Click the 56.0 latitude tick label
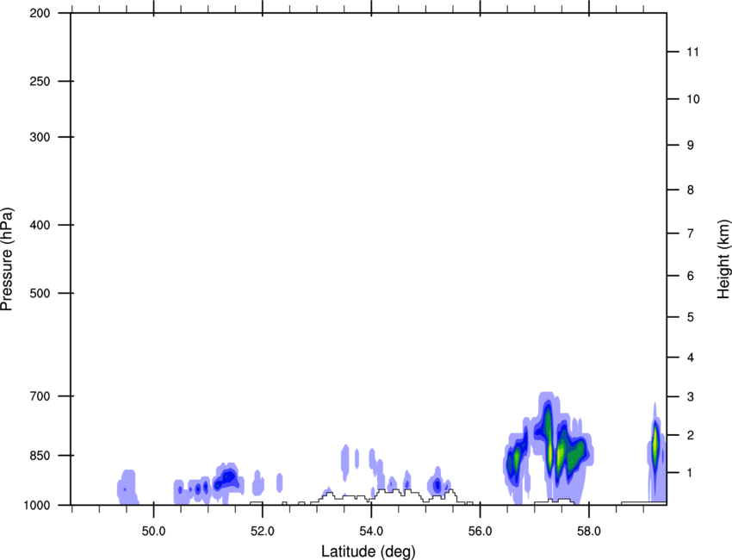 click(x=480, y=531)
